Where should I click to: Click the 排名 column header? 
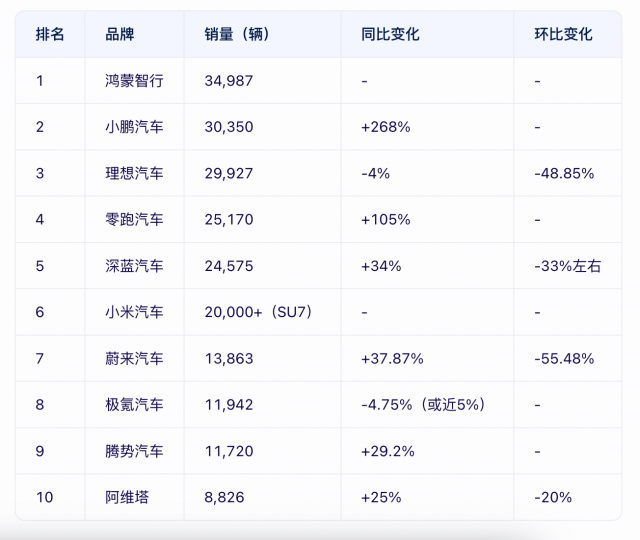tap(50, 34)
